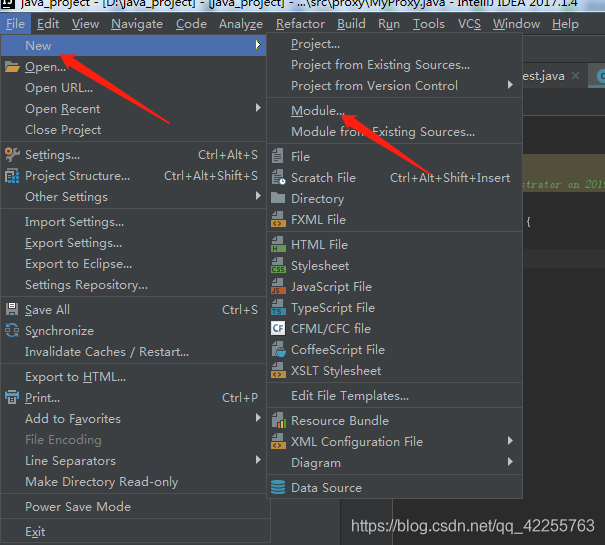
Task: Expand the Other Settings submenu arrow
Action: (258, 196)
